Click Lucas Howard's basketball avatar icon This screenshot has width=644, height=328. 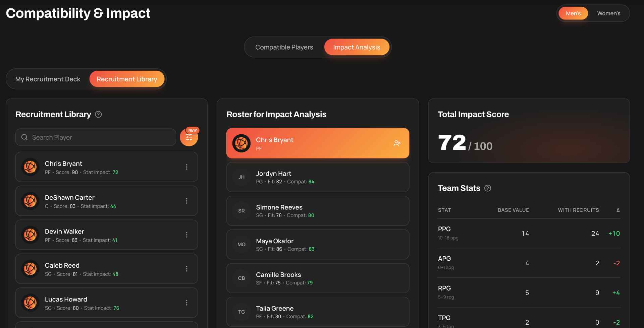pos(31,303)
